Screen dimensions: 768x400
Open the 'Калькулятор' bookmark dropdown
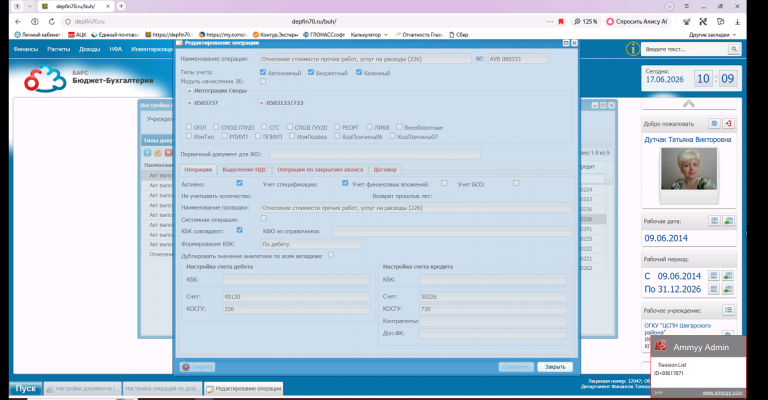pos(369,35)
